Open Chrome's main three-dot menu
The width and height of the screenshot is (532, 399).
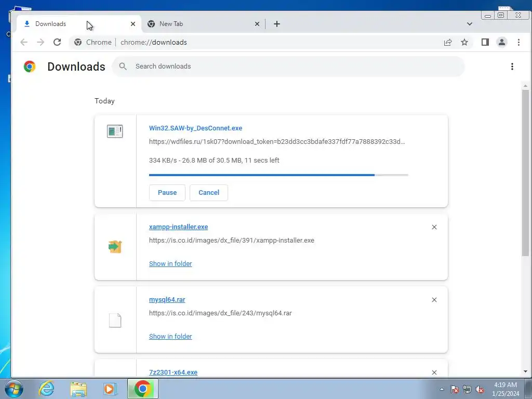(x=518, y=42)
